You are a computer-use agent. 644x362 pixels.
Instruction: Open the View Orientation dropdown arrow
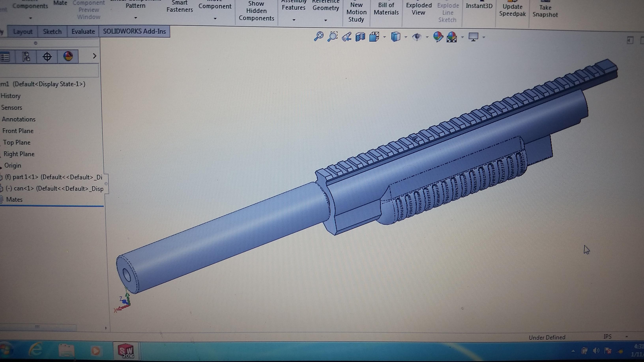point(385,37)
